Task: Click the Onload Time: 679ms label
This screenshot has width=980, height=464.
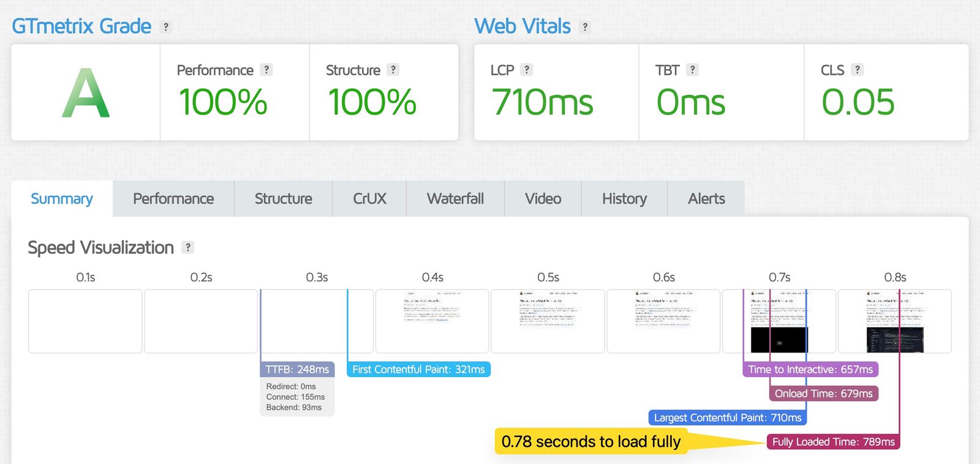Action: point(824,393)
